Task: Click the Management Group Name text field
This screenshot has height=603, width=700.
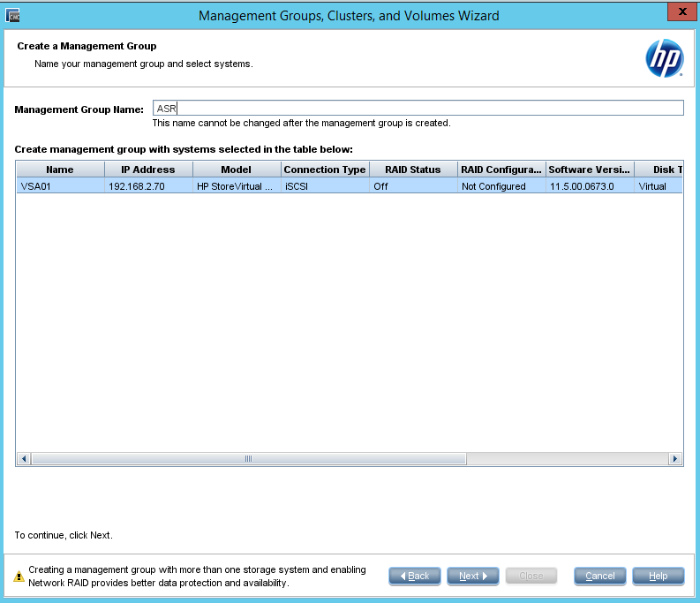Action: click(418, 108)
